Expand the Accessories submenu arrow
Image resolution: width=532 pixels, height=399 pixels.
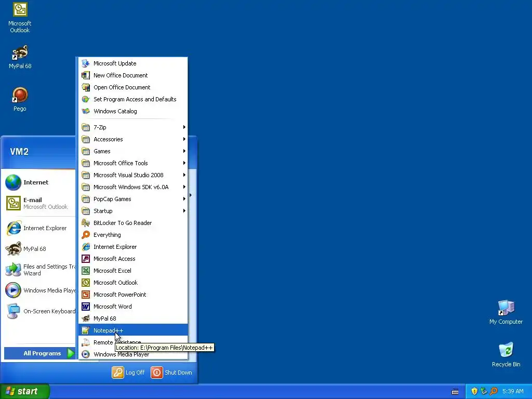184,139
